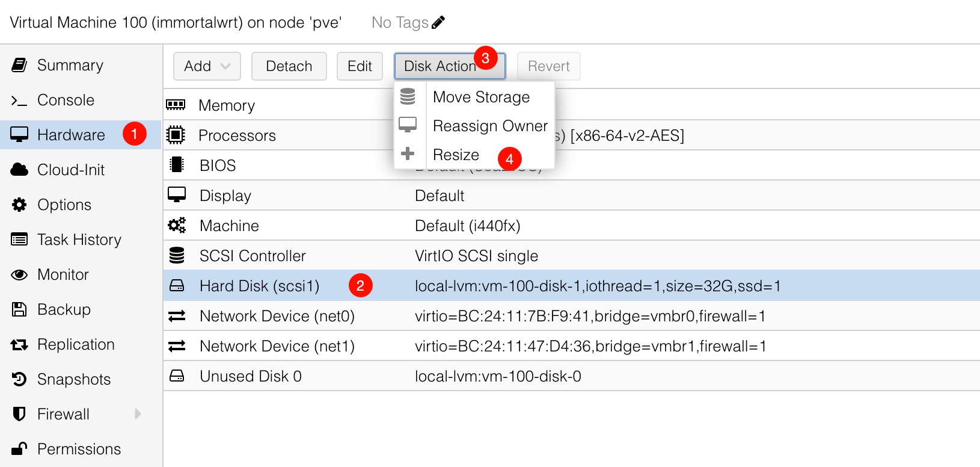
Task: Select the Hard Disk (scsi1) row
Action: pos(259,286)
